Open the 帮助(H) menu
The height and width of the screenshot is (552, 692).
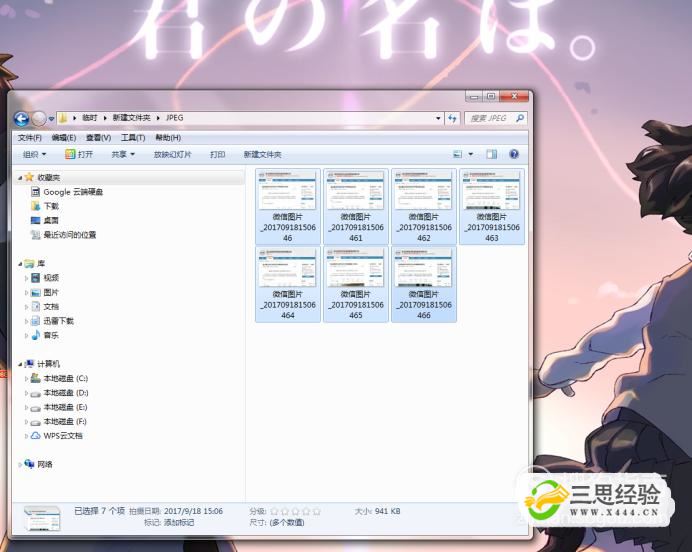168,138
